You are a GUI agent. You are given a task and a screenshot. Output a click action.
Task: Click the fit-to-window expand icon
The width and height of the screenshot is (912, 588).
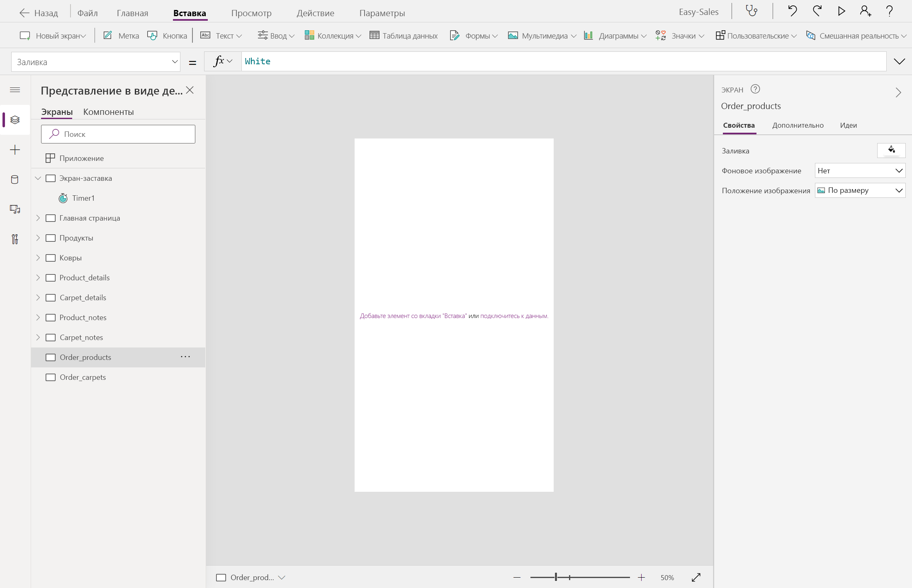click(x=696, y=577)
